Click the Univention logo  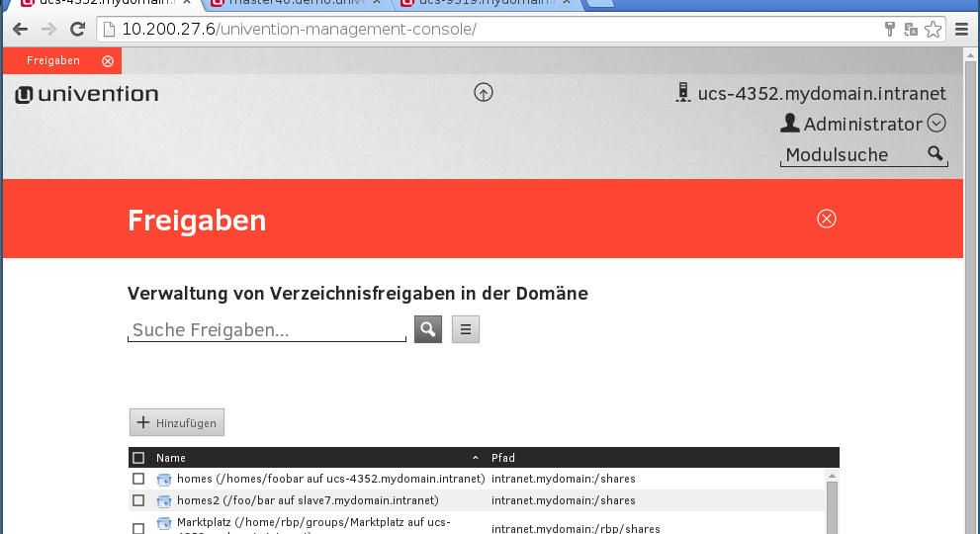[x=87, y=95]
